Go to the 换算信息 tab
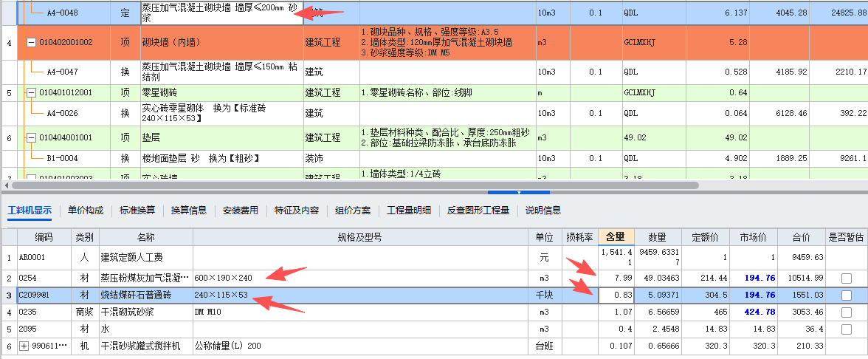Viewport: 868px width, 359px height. [188, 211]
